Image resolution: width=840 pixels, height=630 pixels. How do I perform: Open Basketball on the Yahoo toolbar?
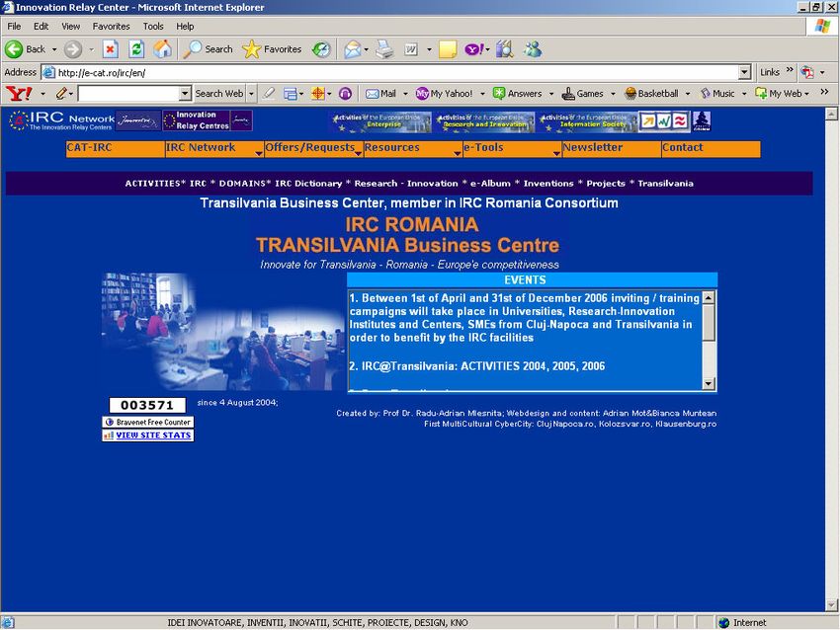pyautogui.click(x=651, y=94)
